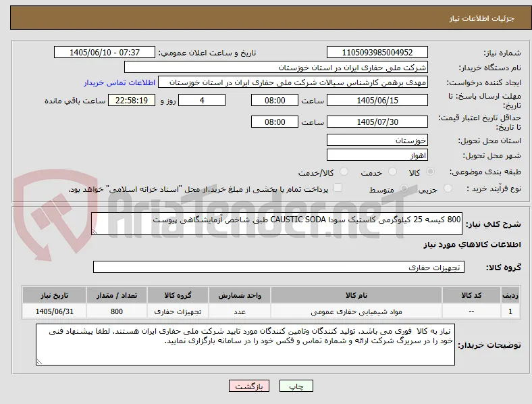532x404 pixels.
Task: Click the table group cell تجهیزات حفاری
Action: [178, 311]
